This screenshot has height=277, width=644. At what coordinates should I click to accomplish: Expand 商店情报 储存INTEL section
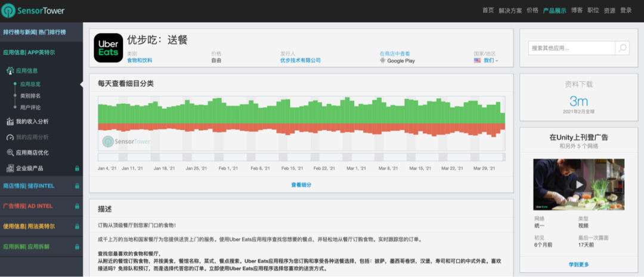[41, 186]
